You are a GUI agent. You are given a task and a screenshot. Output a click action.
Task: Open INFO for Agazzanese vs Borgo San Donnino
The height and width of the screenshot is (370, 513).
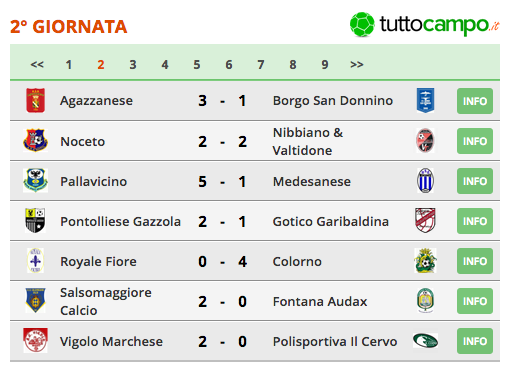[475, 101]
